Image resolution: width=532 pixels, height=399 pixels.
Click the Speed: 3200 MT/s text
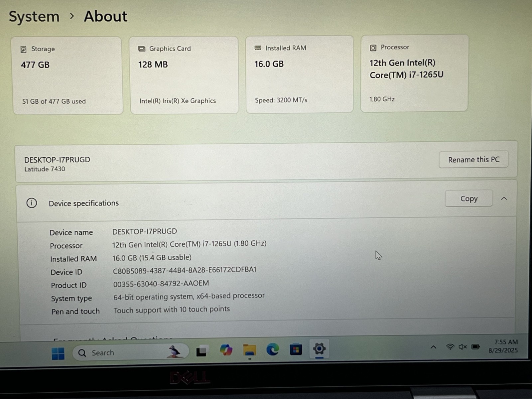(x=281, y=100)
